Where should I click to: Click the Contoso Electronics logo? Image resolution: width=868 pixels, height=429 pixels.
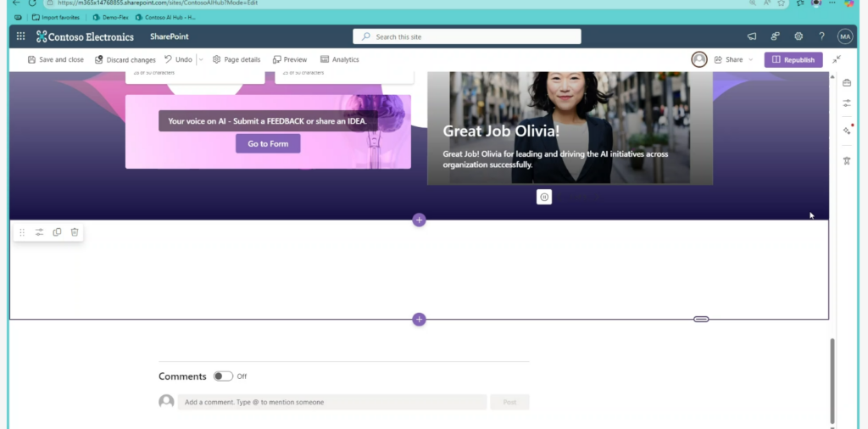[85, 36]
